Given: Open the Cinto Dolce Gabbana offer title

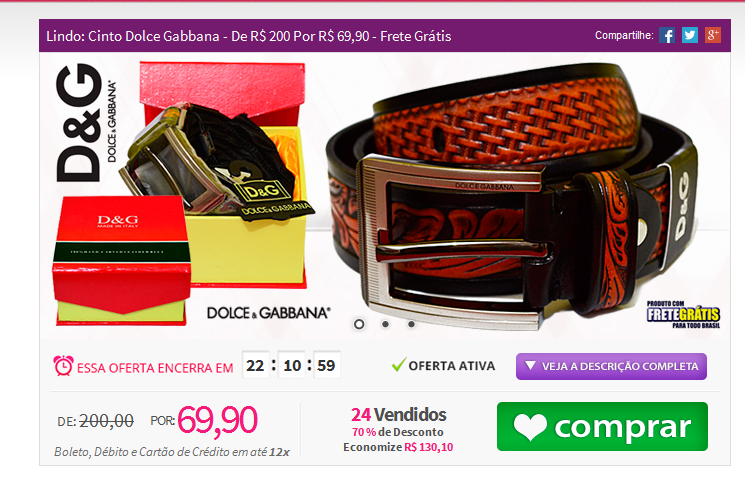Looking at the screenshot, I should click(248, 36).
